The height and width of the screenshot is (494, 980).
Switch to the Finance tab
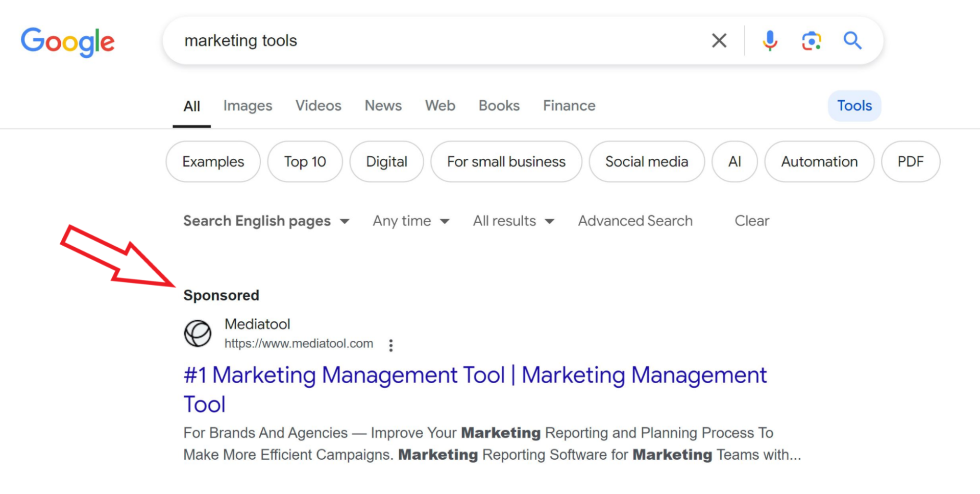click(569, 106)
